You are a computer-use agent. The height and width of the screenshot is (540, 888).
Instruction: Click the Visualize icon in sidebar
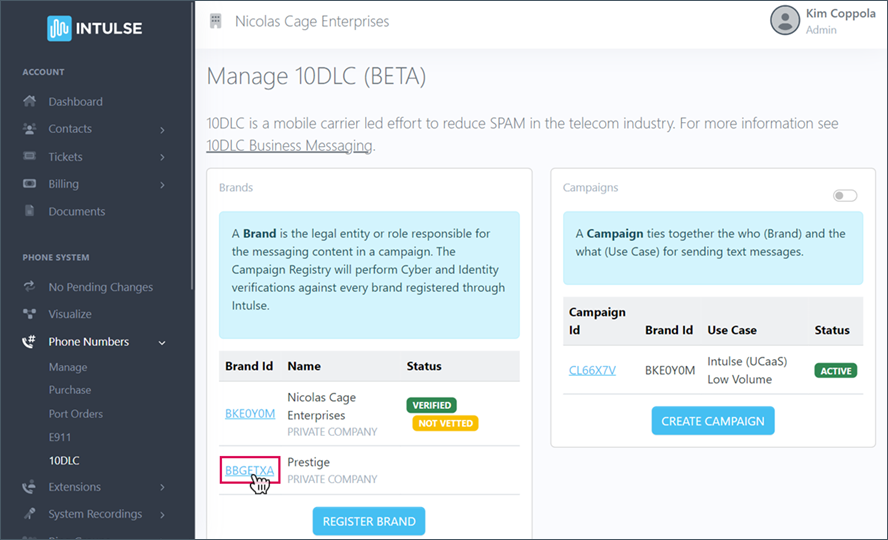[29, 314]
